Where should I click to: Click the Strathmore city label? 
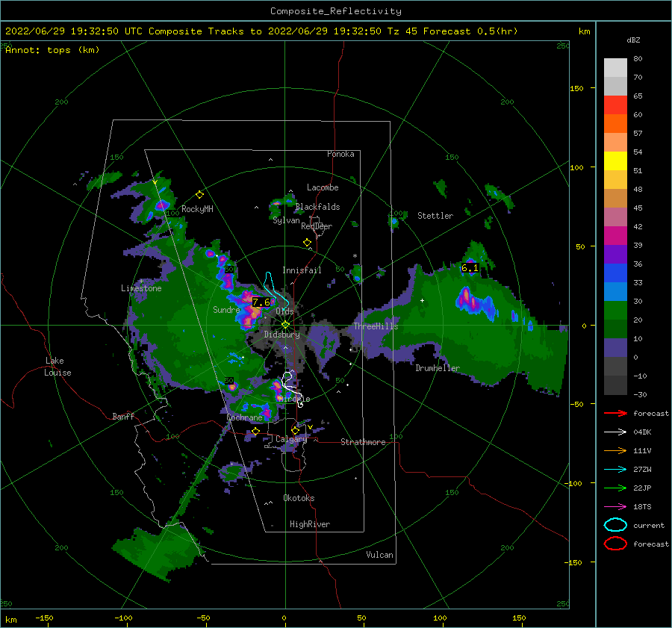(x=363, y=442)
